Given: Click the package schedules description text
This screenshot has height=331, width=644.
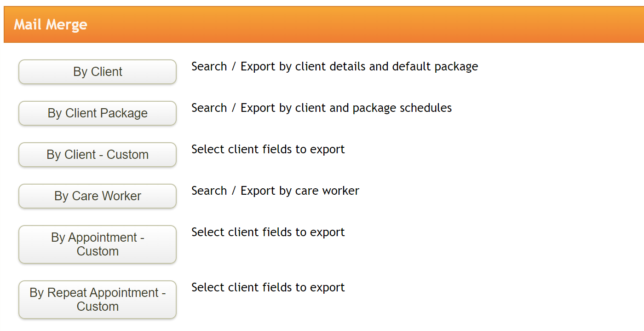Looking at the screenshot, I should [x=322, y=108].
